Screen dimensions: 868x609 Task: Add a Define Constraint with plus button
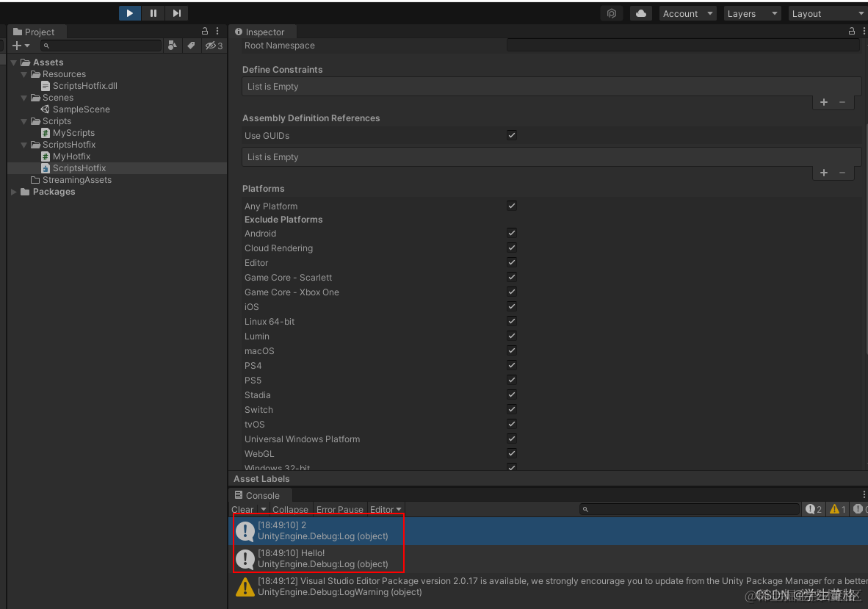tap(824, 102)
